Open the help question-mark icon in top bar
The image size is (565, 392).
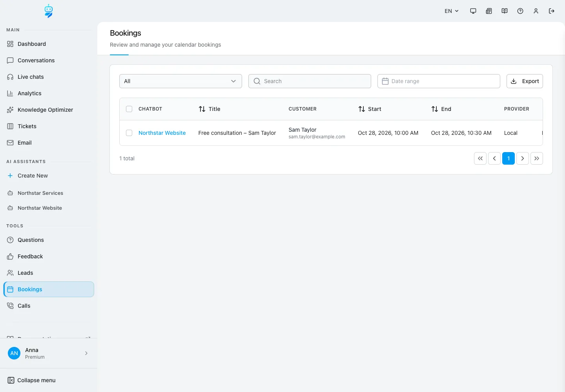point(520,11)
